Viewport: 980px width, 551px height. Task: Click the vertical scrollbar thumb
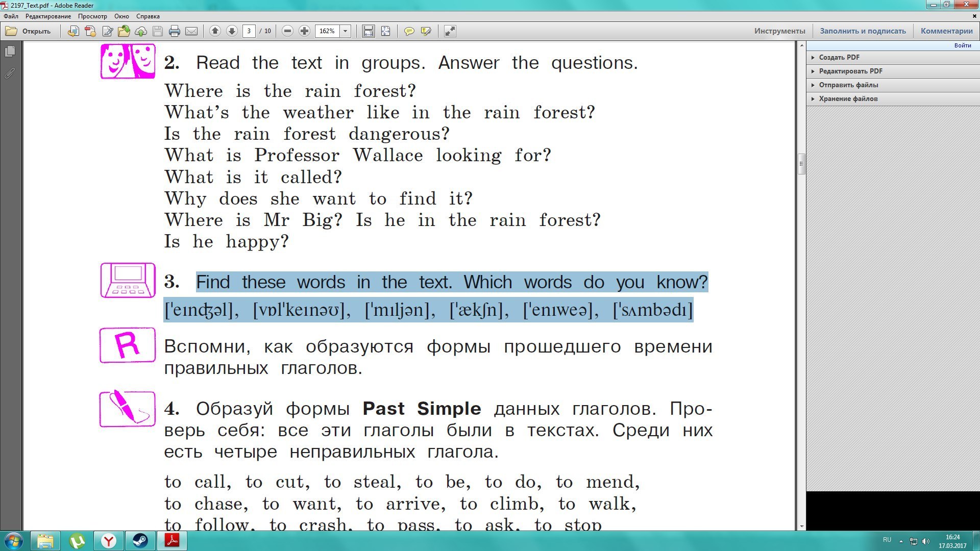801,164
